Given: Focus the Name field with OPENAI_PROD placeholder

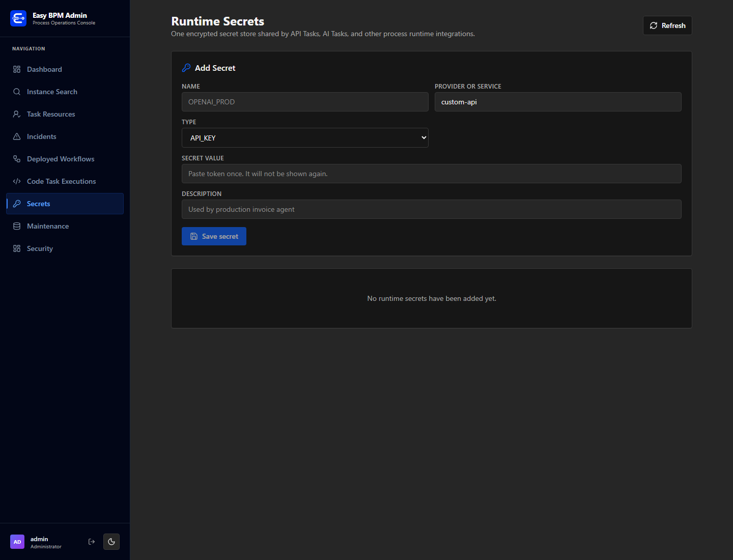Looking at the screenshot, I should [305, 102].
